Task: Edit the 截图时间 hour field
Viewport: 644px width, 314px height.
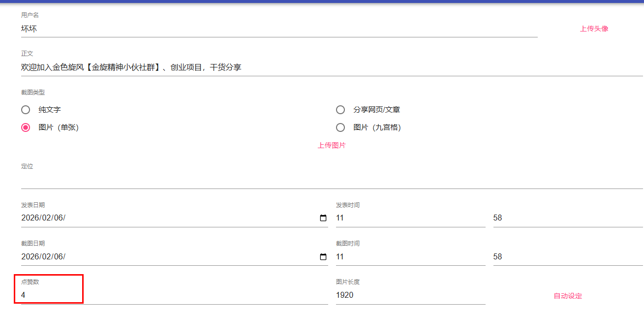Action: click(410, 257)
